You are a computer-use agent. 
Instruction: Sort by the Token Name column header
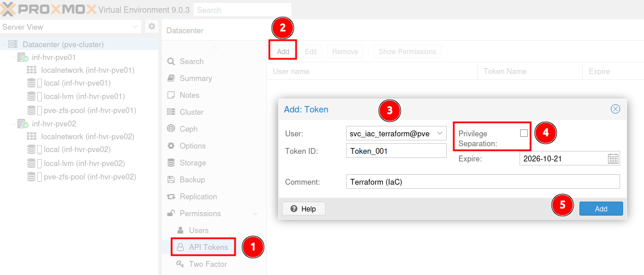(530, 71)
